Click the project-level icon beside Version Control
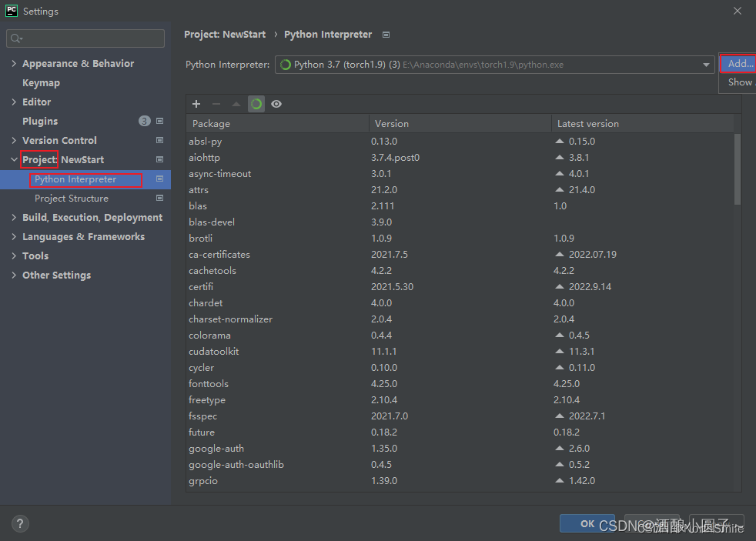The width and height of the screenshot is (756, 541). (159, 140)
